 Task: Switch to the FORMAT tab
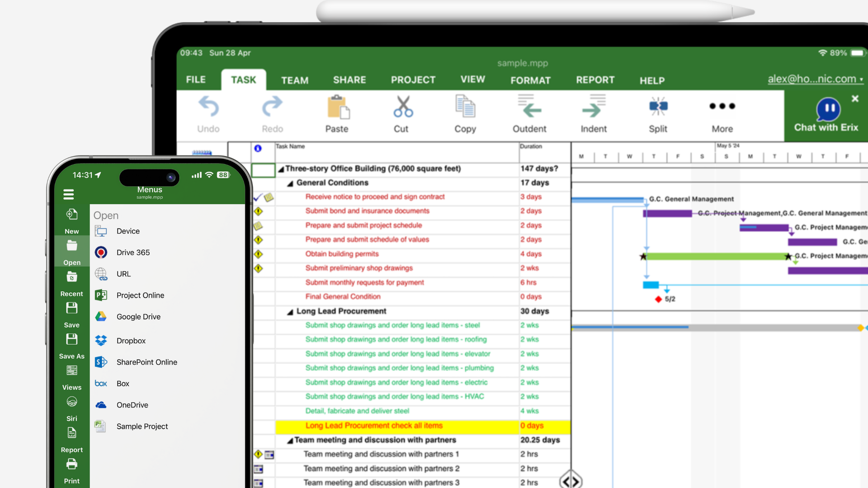tap(530, 80)
